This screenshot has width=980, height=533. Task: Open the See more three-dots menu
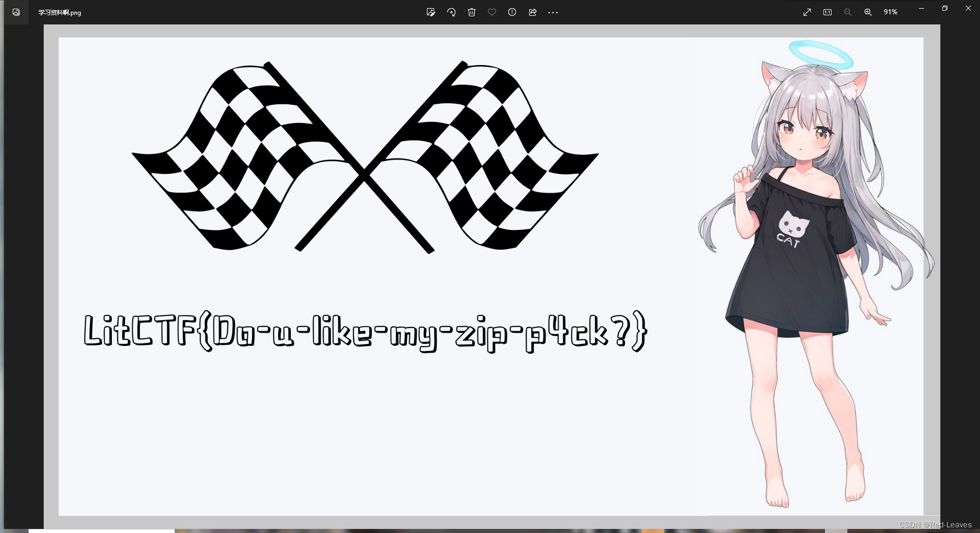[x=553, y=12]
